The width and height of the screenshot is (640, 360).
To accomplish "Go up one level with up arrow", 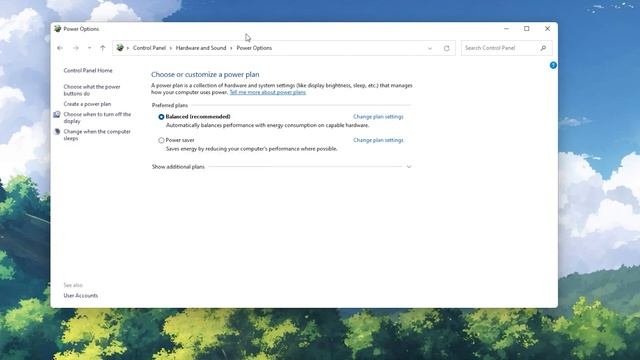I will [103, 48].
